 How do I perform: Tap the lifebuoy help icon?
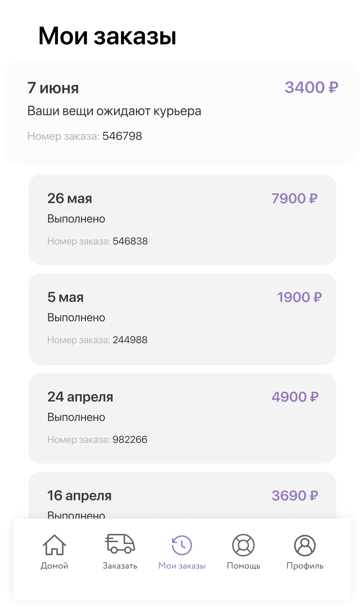(x=243, y=545)
